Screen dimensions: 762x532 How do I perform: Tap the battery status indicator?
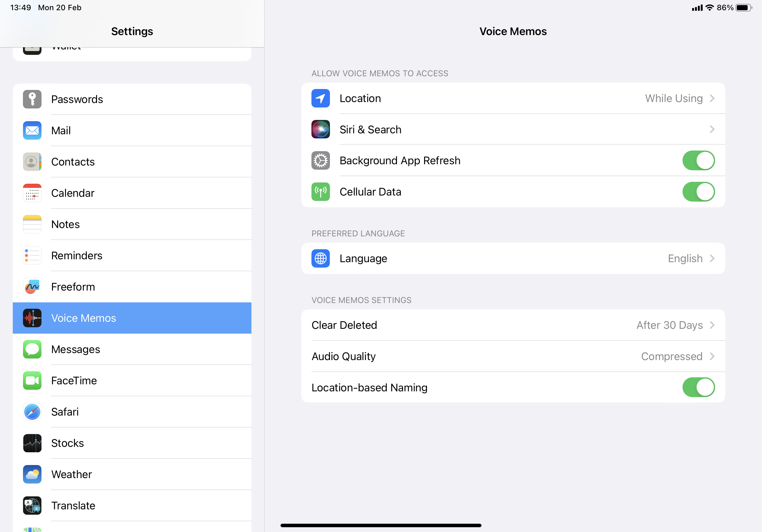(743, 8)
